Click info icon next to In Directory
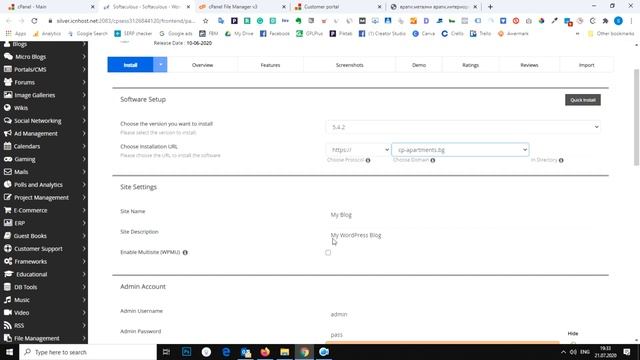 coord(561,160)
